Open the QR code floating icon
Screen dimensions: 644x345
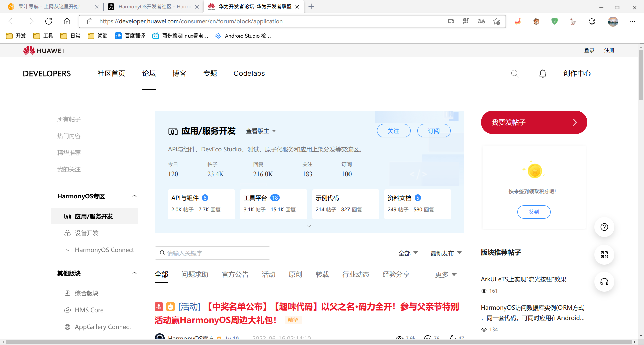604,255
